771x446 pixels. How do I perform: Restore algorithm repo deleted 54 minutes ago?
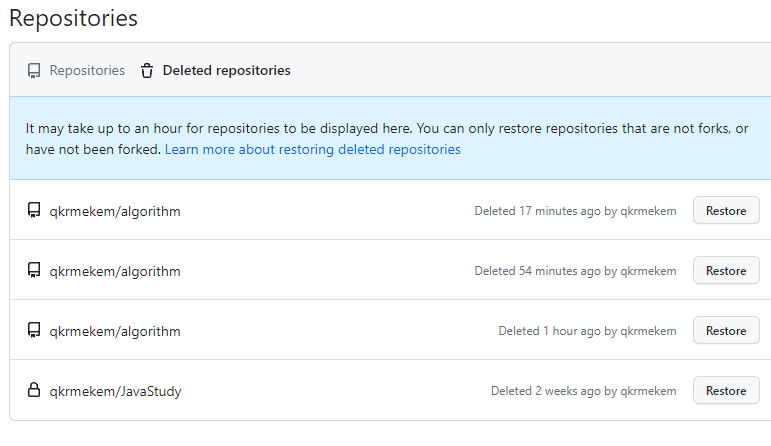726,271
